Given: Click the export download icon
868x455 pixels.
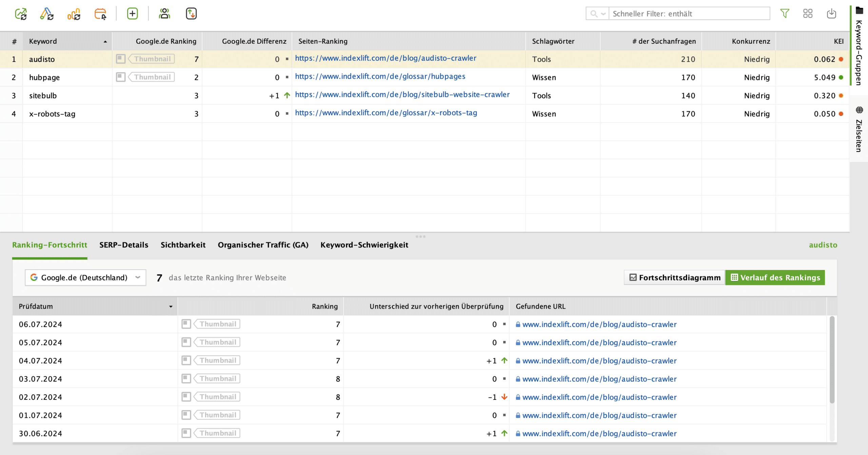Looking at the screenshot, I should pos(831,14).
